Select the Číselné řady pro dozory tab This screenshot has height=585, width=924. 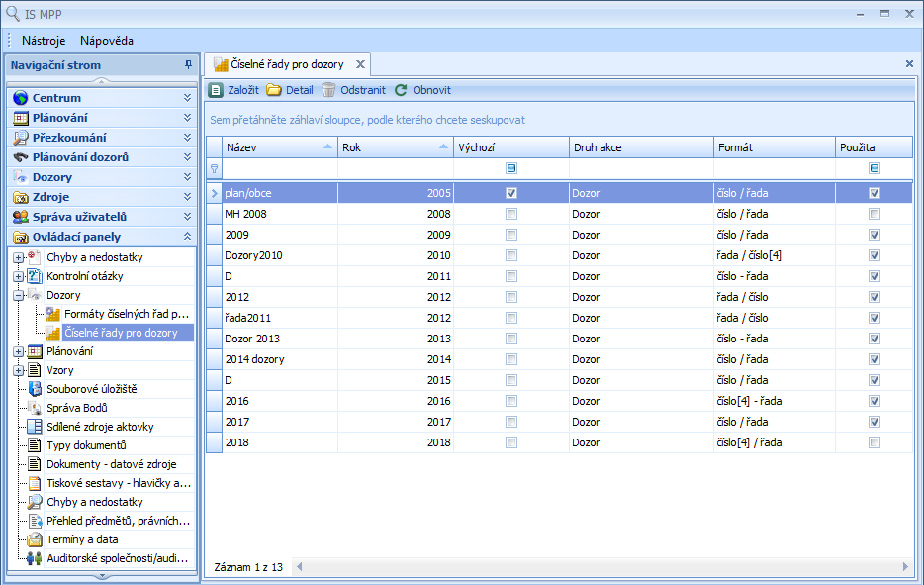coord(287,64)
